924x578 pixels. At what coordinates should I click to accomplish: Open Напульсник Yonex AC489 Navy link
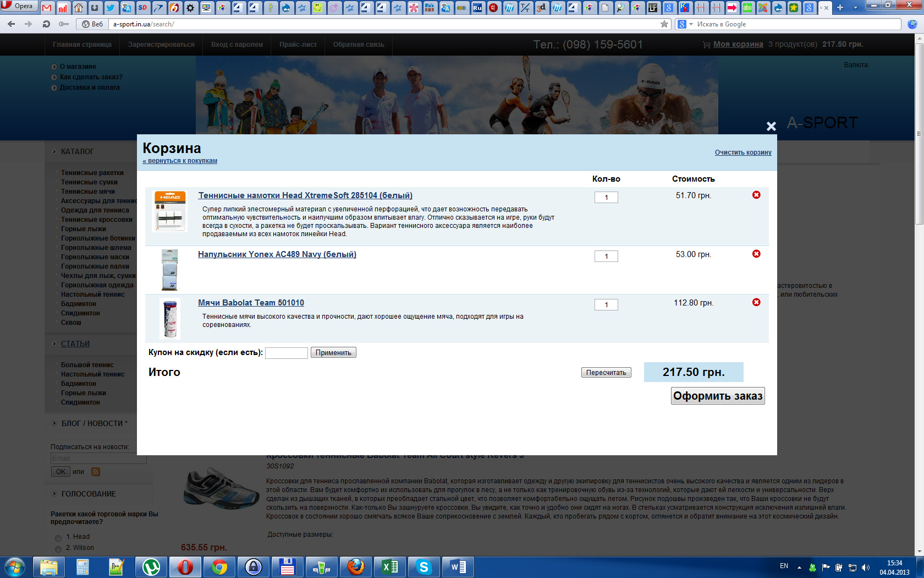[277, 254]
